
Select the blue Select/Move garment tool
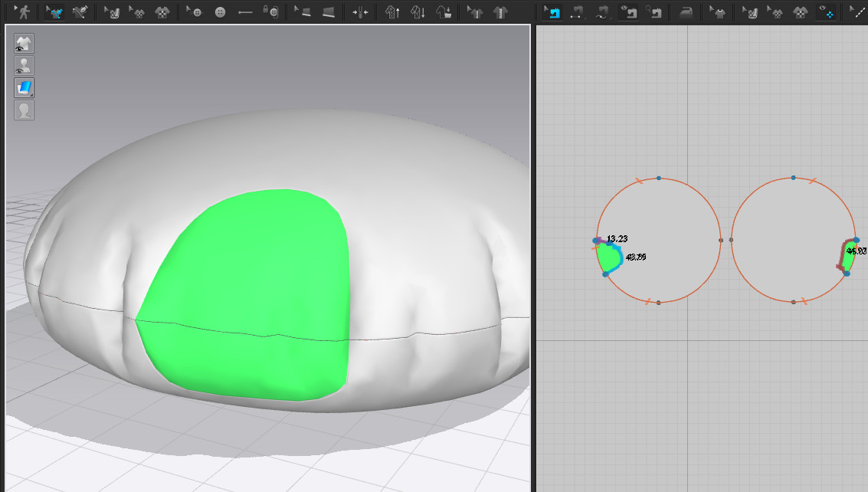point(54,12)
